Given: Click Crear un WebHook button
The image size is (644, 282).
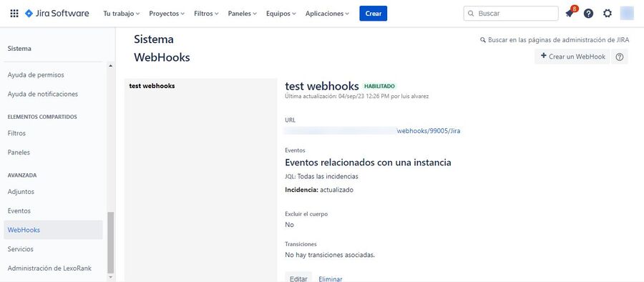Looking at the screenshot, I should [572, 57].
